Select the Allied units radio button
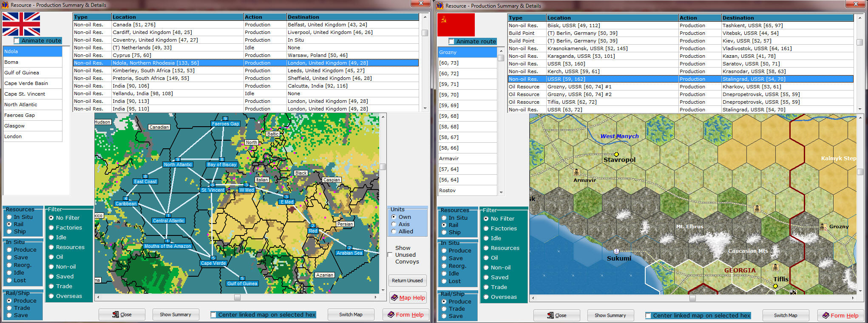 (394, 232)
